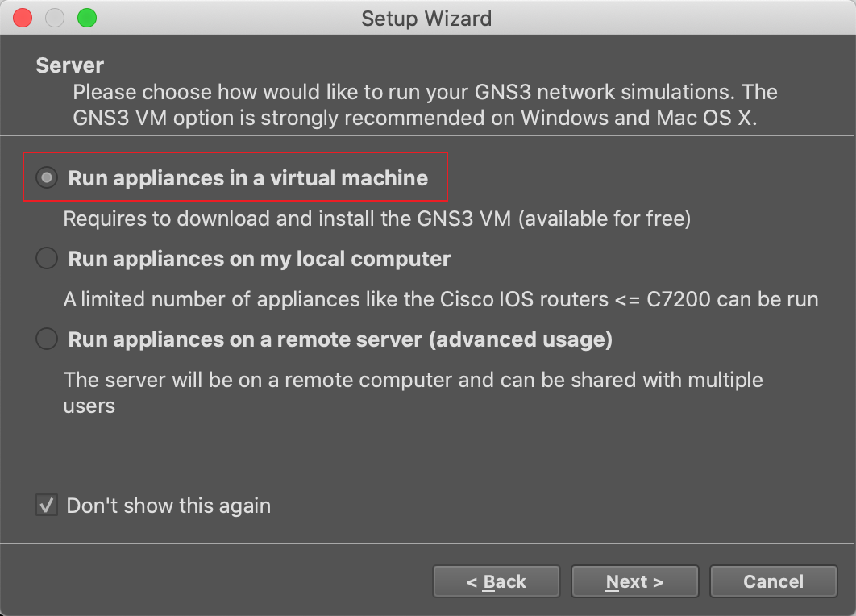
Task: Click the "Run appliances on a remote server" label
Action: click(340, 339)
